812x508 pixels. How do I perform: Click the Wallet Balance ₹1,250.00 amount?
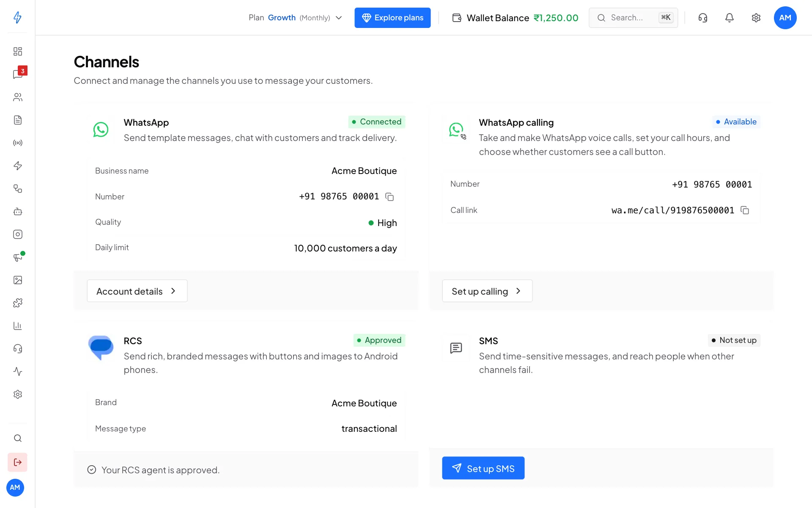556,18
